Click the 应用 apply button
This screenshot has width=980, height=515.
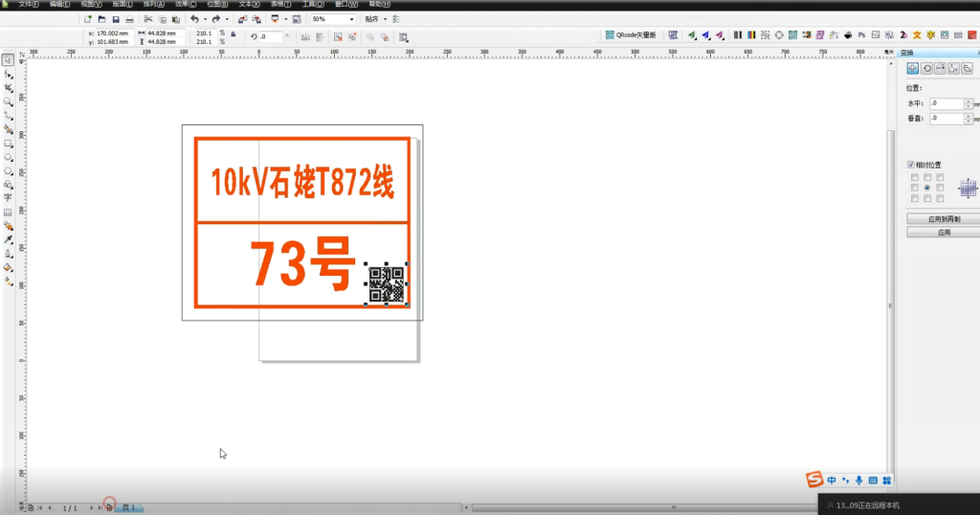[x=943, y=232]
